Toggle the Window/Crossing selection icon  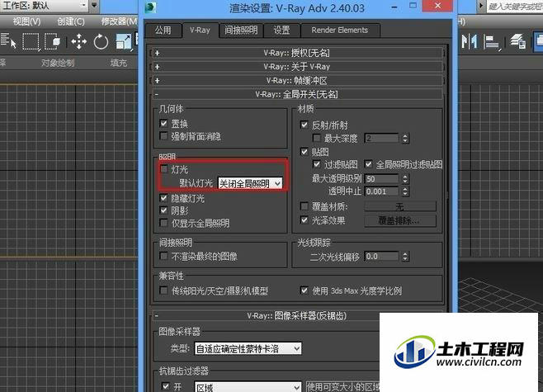52,41
